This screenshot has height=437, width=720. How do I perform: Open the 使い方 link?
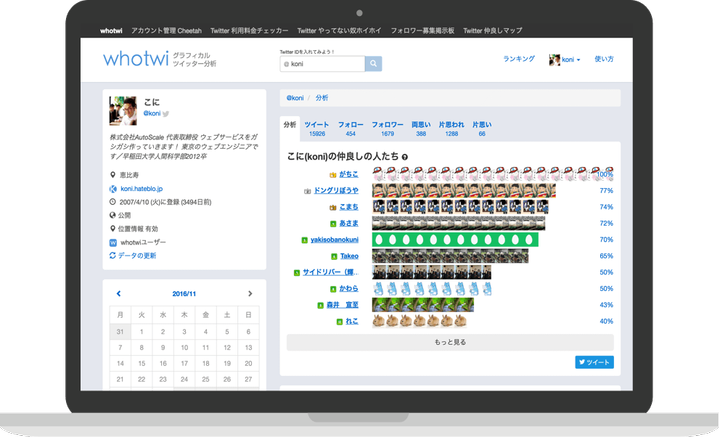604,59
